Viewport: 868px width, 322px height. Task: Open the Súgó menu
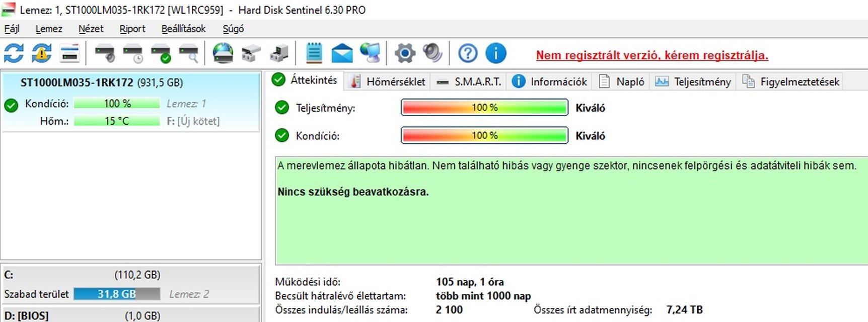233,29
